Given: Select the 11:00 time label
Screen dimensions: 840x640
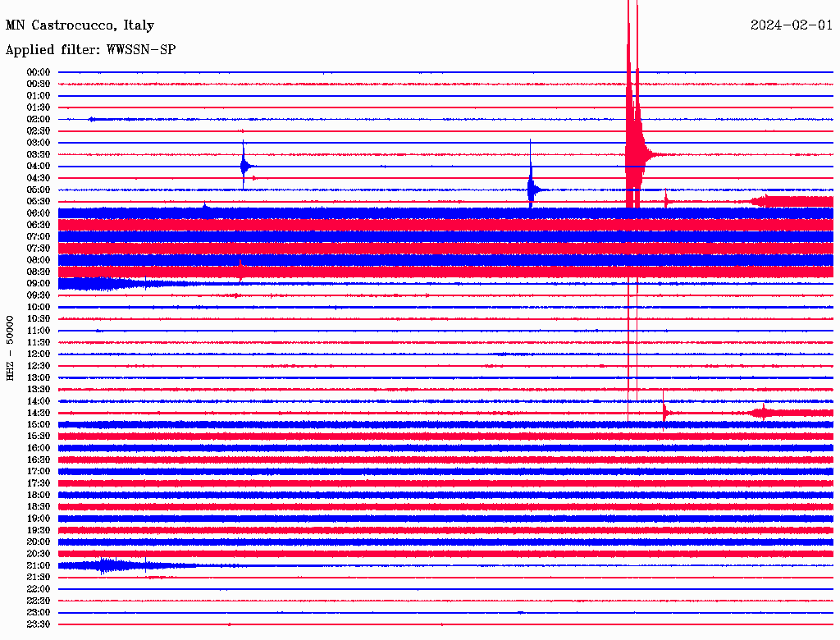Looking at the screenshot, I should click(x=39, y=331).
